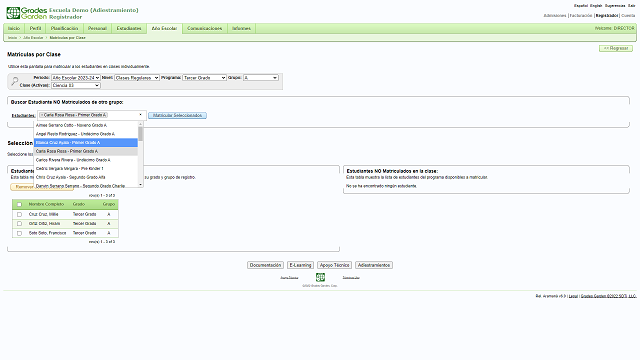The width and height of the screenshot is (640, 360).
Task: Toggle the select-all checkbox in table header
Action: (19, 204)
